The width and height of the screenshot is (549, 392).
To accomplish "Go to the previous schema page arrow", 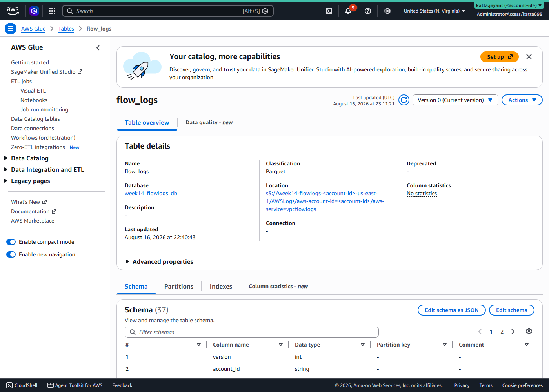I will click(480, 332).
